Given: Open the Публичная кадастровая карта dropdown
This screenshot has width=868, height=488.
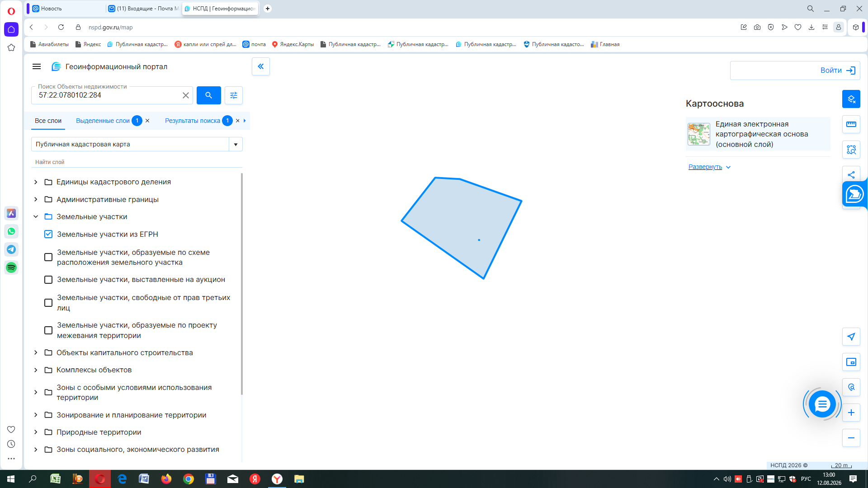Looking at the screenshot, I should [137, 144].
